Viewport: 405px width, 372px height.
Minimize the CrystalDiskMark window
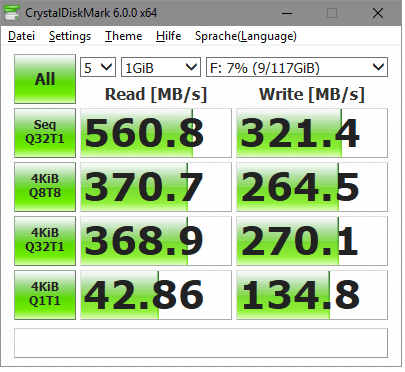click(287, 13)
